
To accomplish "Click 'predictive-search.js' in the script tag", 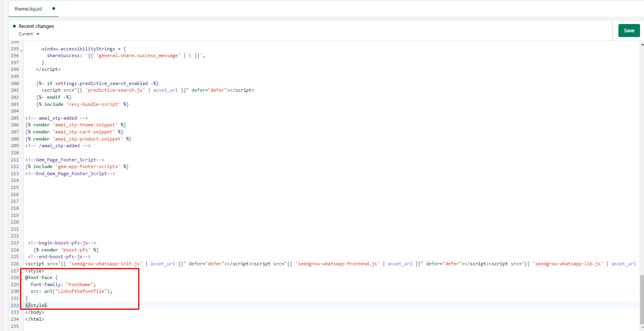I will tap(115, 90).
